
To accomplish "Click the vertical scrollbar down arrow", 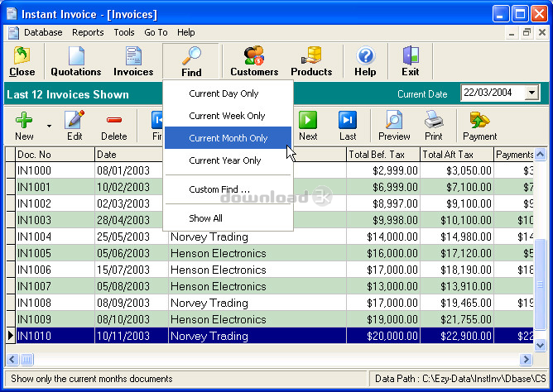I will (540, 345).
